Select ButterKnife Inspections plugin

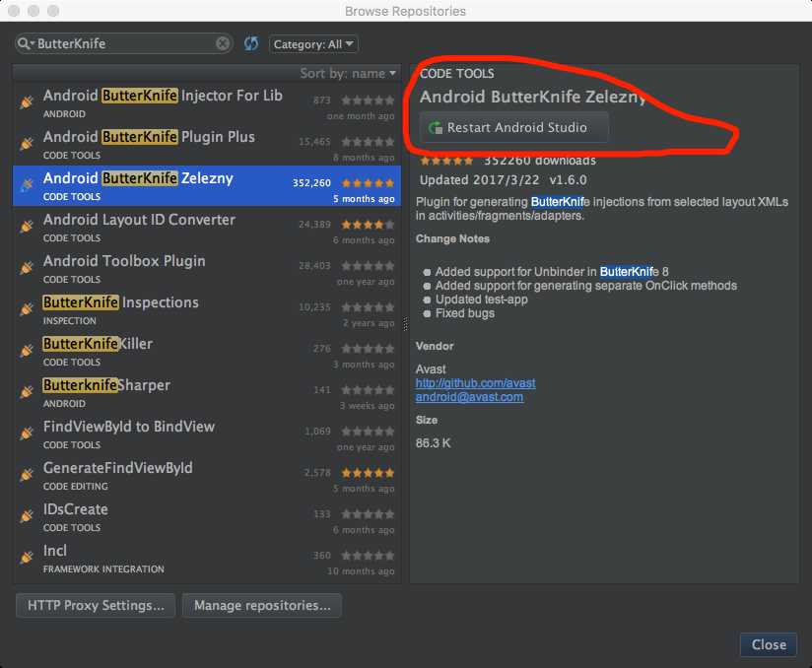(x=207, y=310)
